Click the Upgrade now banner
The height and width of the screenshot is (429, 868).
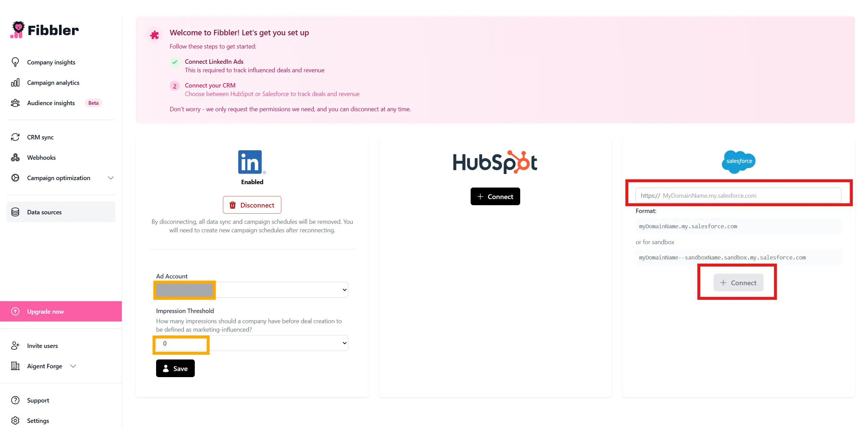pyautogui.click(x=61, y=311)
